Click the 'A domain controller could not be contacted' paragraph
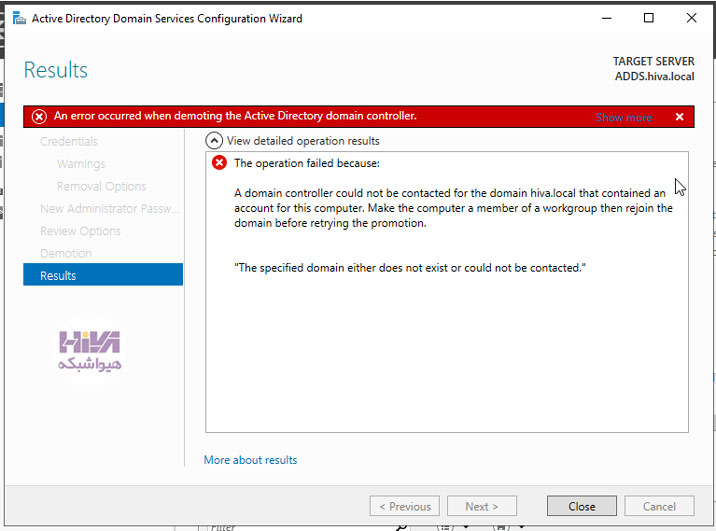Viewport: 716px width, 531px height. 453,208
